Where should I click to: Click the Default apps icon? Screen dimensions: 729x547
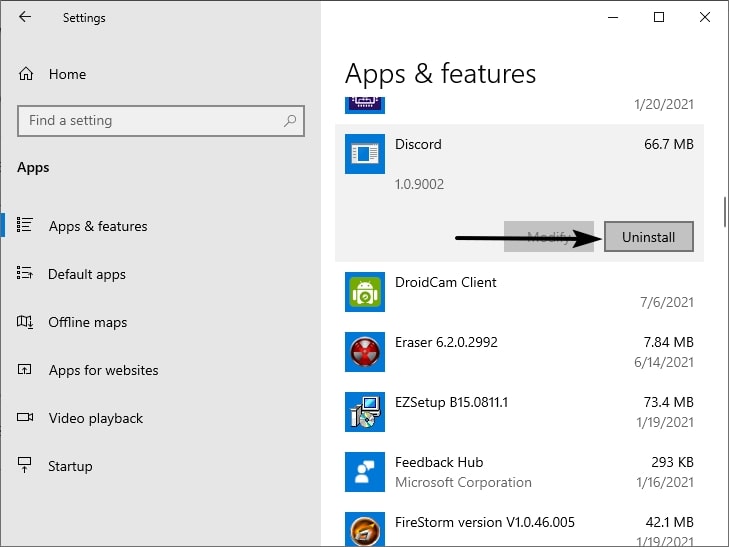tap(24, 273)
